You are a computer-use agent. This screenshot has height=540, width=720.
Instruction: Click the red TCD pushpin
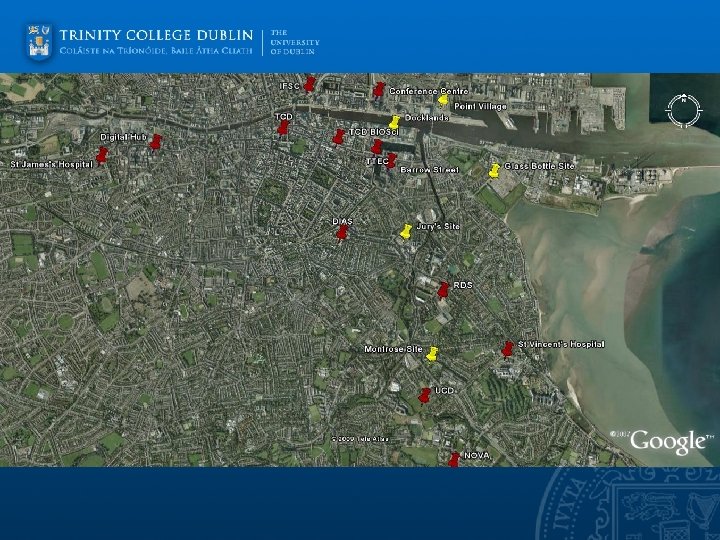(283, 128)
